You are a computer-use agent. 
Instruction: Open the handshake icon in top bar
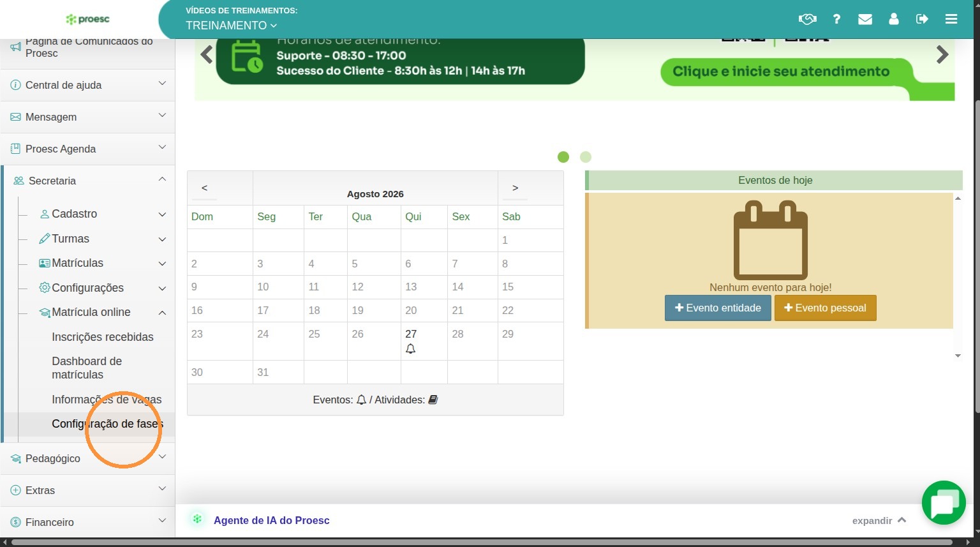pyautogui.click(x=807, y=19)
